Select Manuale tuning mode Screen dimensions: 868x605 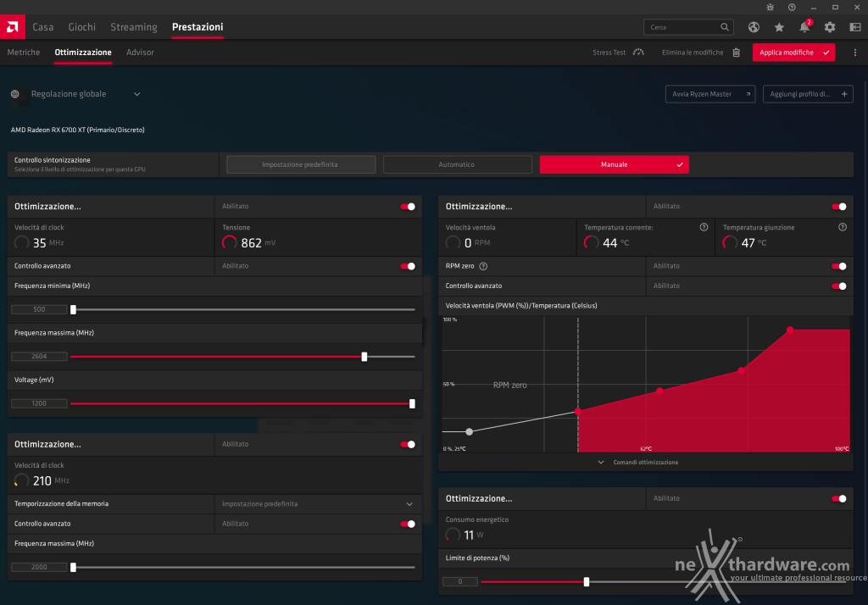(614, 164)
